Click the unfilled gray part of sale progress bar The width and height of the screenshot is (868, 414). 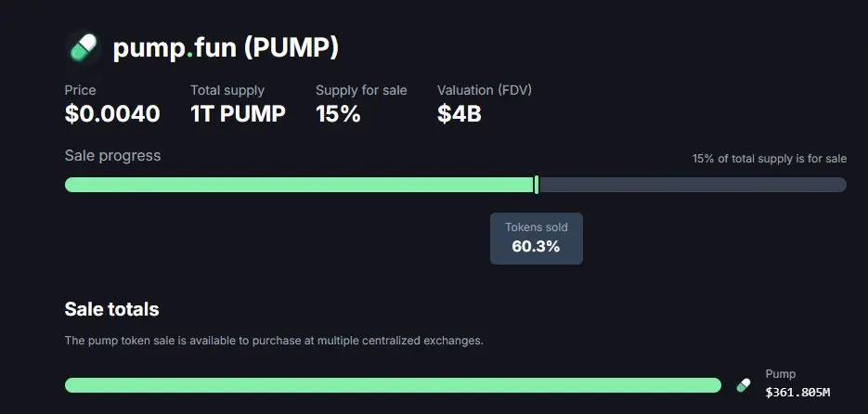(693, 185)
